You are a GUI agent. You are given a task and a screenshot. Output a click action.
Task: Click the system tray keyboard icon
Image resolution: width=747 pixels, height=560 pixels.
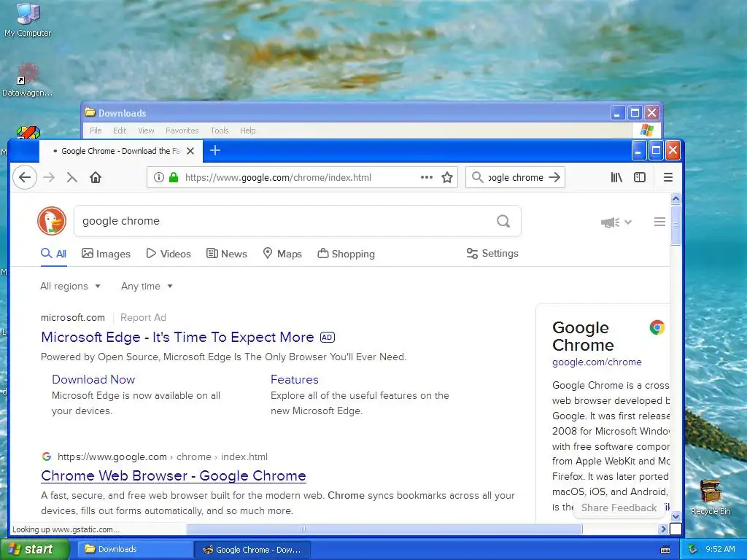coord(665,550)
